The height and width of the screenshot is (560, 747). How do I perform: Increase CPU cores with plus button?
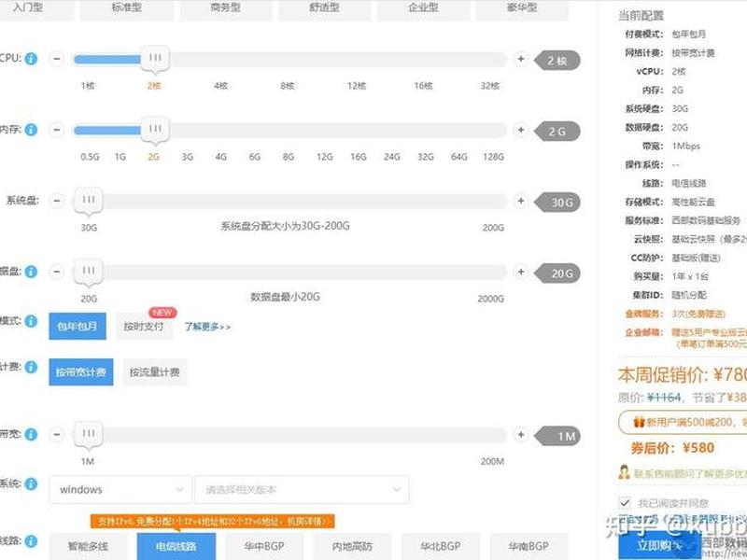point(521,59)
